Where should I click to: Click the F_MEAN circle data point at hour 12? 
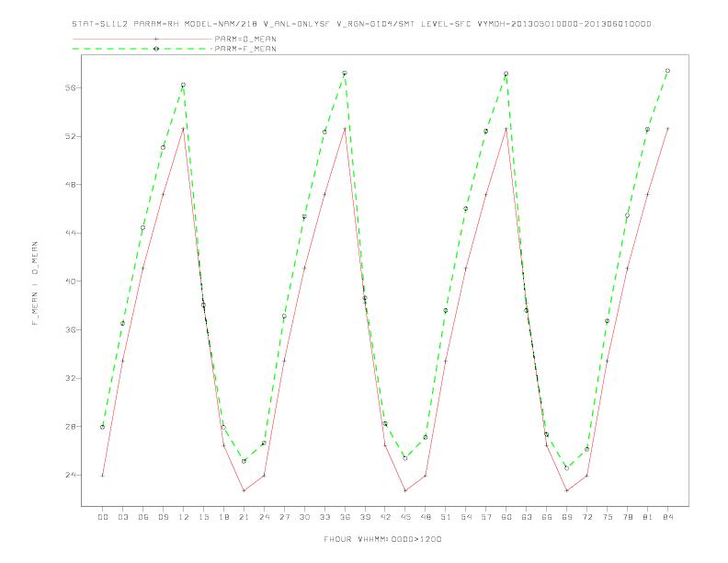[x=184, y=85]
